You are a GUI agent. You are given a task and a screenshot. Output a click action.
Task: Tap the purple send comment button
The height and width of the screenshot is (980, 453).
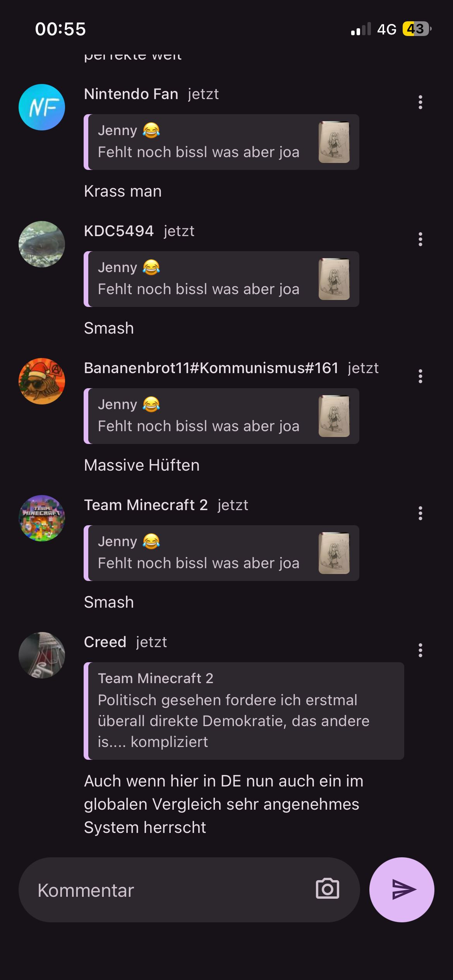tap(402, 889)
